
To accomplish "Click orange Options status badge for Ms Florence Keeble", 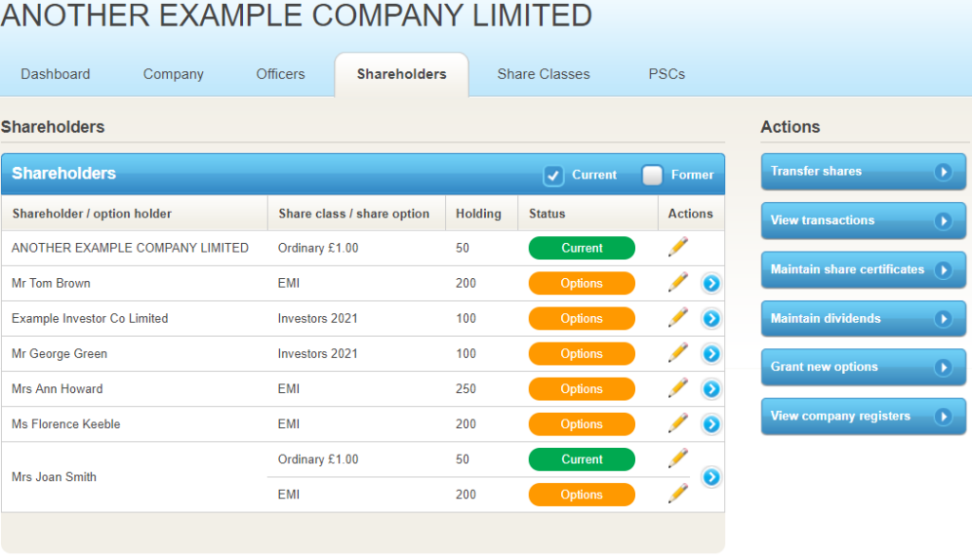I will (581, 424).
